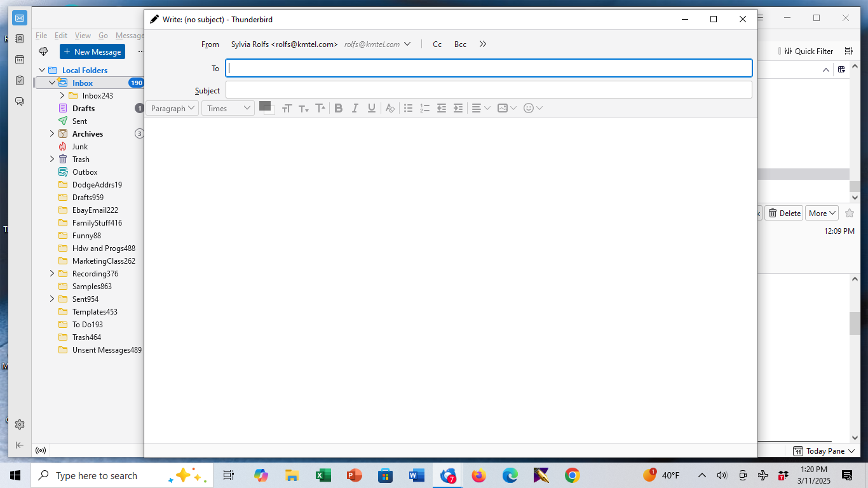Toggle underline formatting in compose toolbar
The height and width of the screenshot is (488, 868).
click(372, 109)
